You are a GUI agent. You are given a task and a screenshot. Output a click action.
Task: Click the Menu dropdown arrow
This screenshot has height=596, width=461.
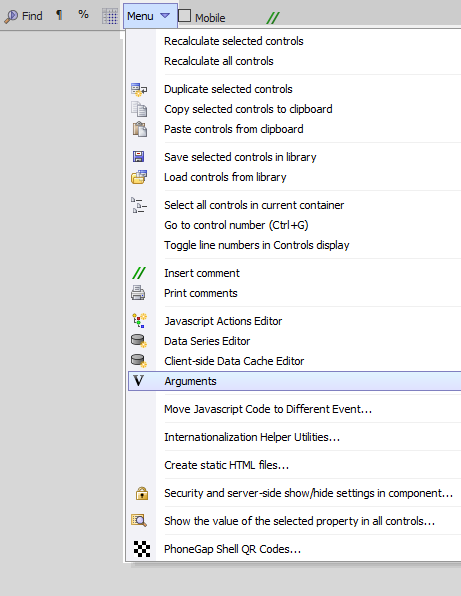tap(165, 16)
